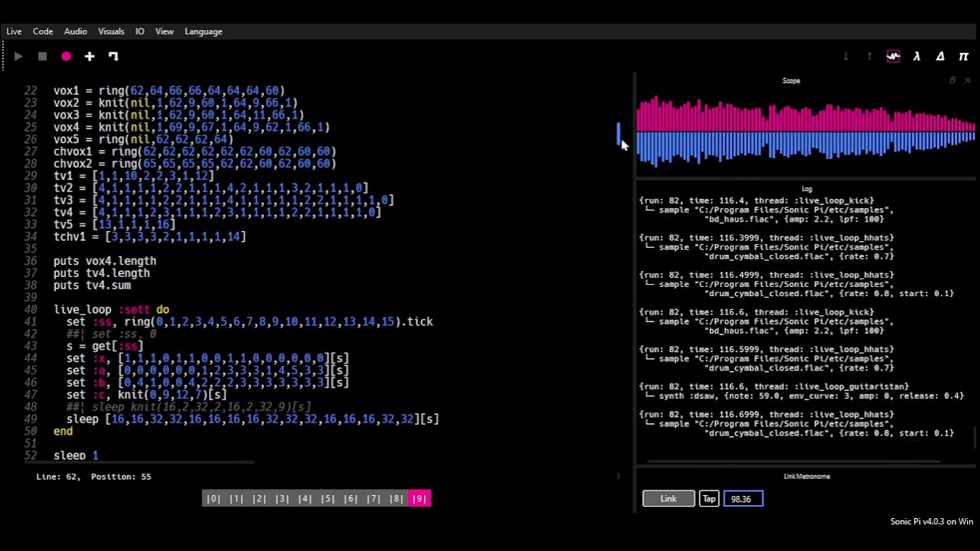Float the Scope panel with its undock icon
The image size is (980, 551).
point(952,80)
